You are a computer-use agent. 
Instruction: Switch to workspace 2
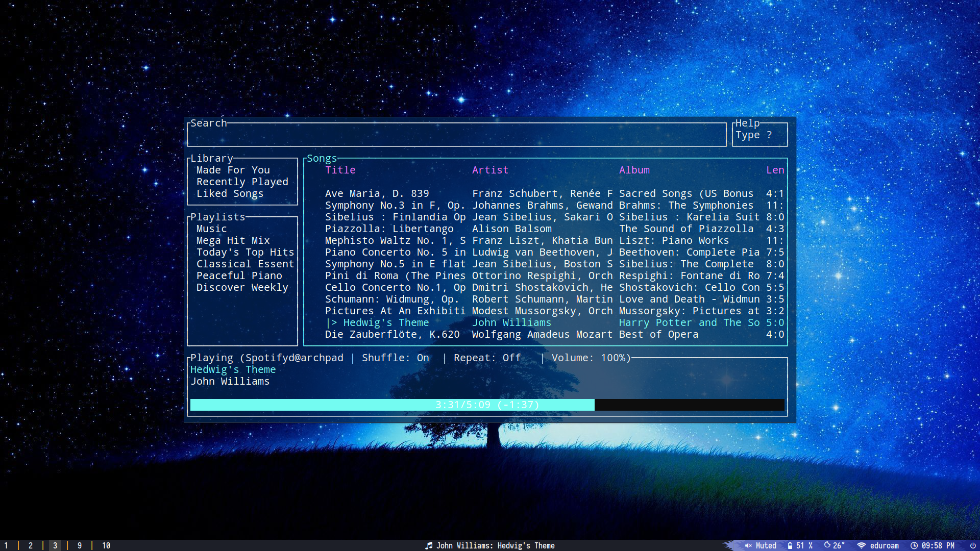[31, 545]
